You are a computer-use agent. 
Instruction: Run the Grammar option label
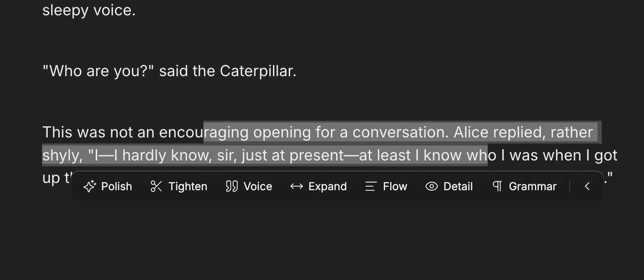tap(532, 186)
